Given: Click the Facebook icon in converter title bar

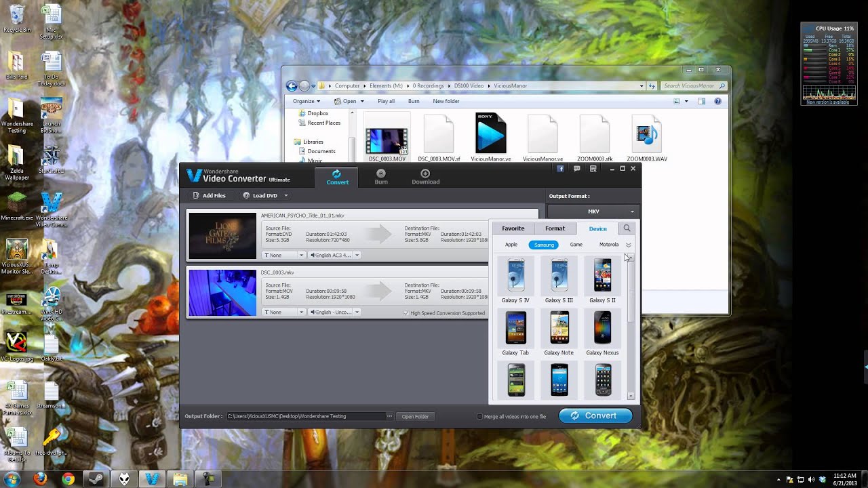Looking at the screenshot, I should click(x=561, y=169).
